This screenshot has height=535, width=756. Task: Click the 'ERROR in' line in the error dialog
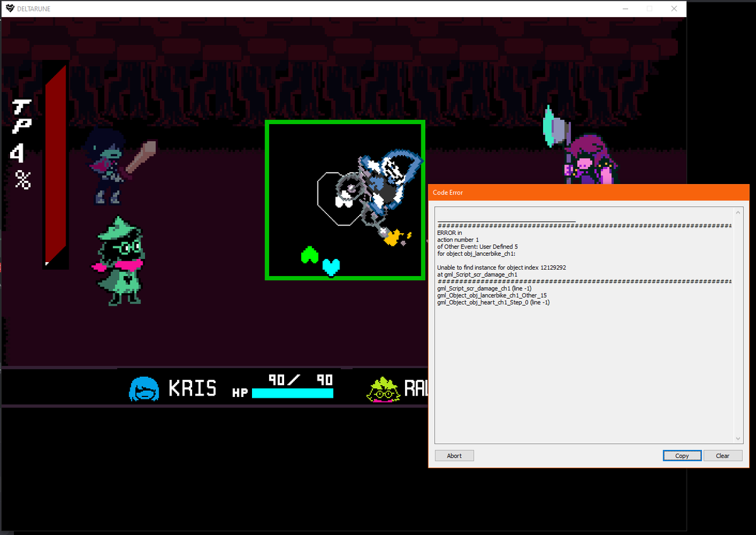(x=449, y=233)
